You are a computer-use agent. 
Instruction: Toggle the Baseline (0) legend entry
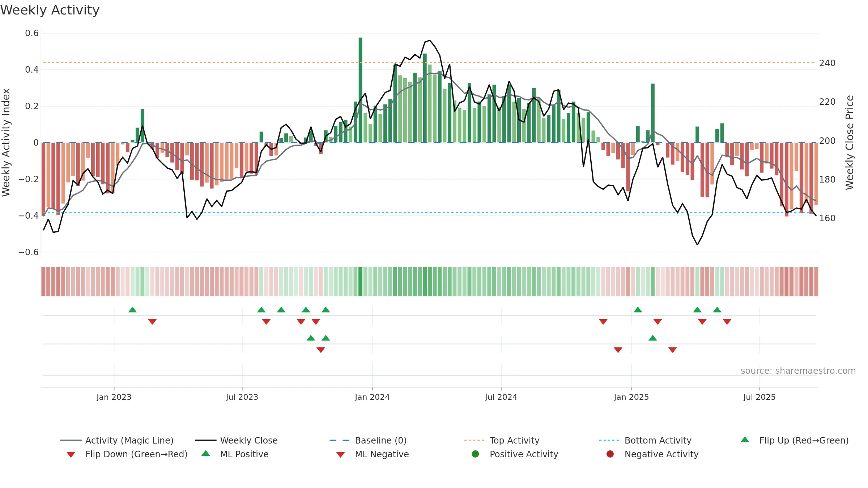(368, 440)
